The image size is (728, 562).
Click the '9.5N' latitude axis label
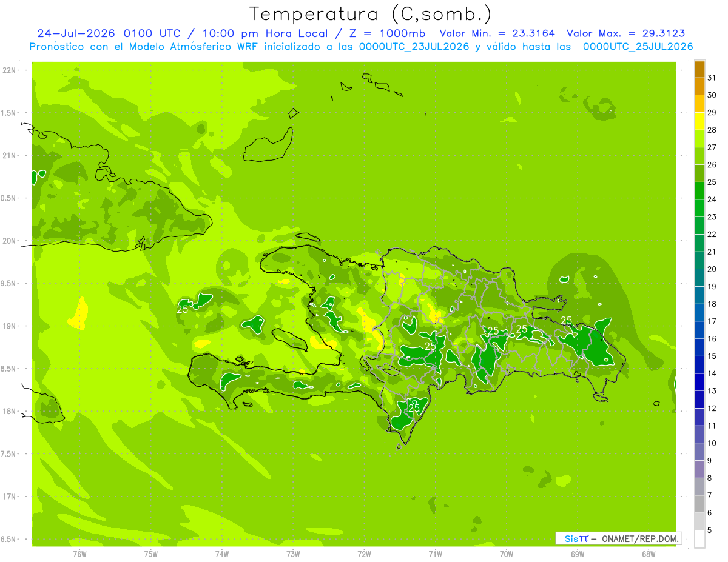coord(9,283)
